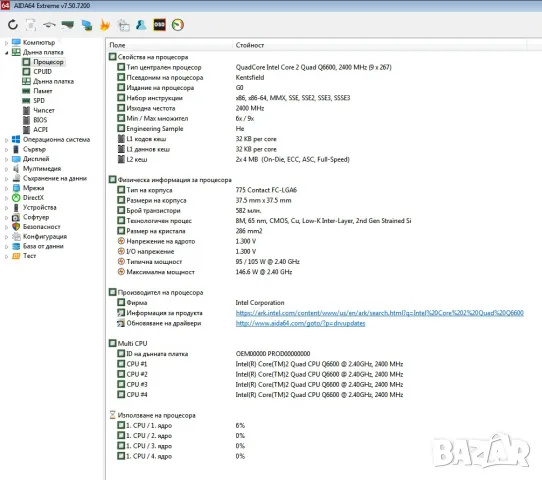Image resolution: width=542 pixels, height=480 pixels.
Task: Click the Безопасност shield icon
Action: coord(16,227)
